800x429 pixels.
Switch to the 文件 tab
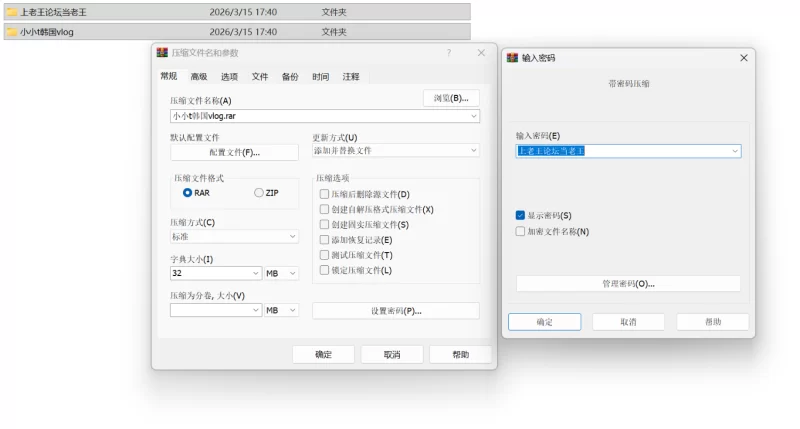(260, 77)
